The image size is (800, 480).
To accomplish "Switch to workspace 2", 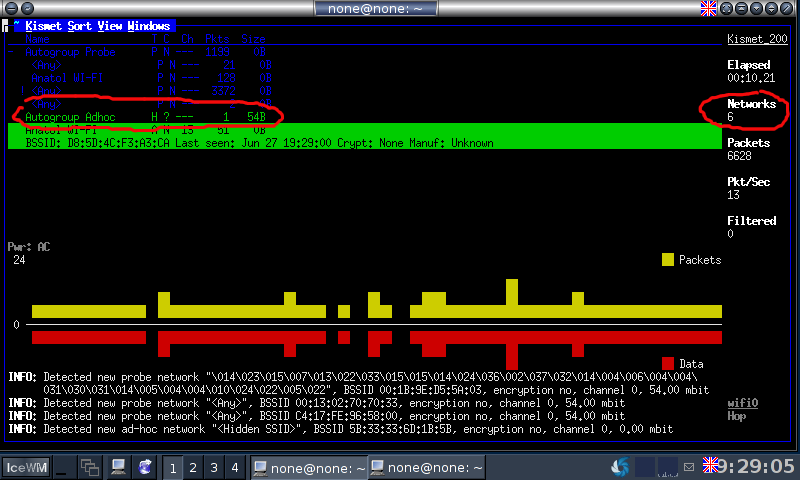I will point(193,467).
